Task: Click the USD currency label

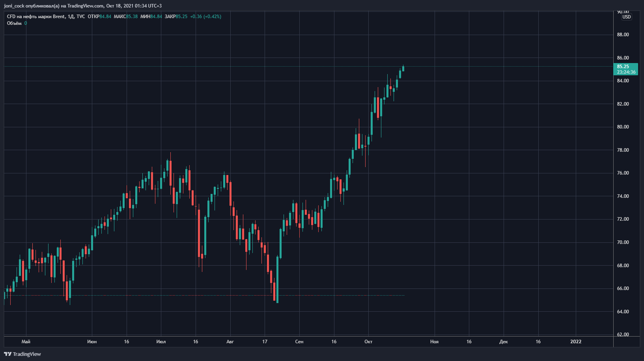Action: click(626, 17)
